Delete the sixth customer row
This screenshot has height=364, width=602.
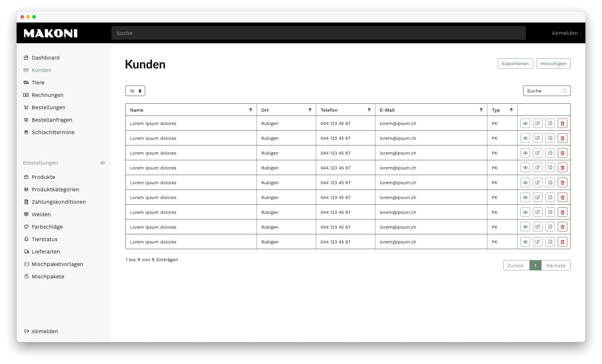pos(562,197)
